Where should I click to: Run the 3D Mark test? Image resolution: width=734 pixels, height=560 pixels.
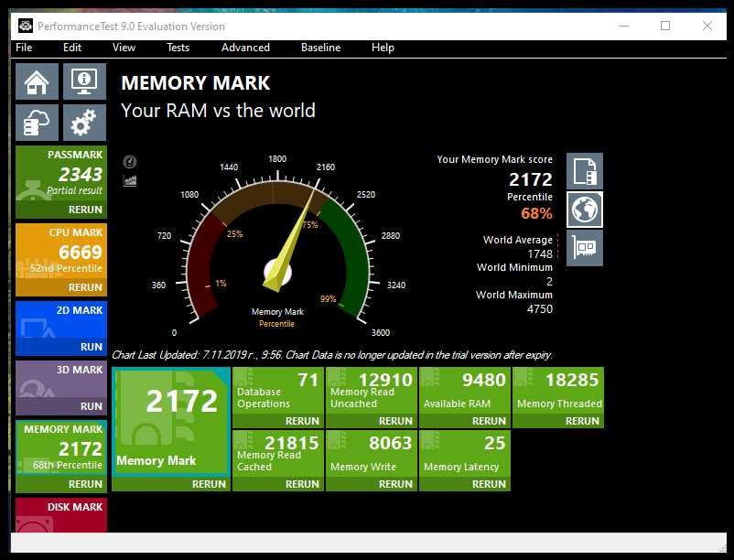(92, 406)
